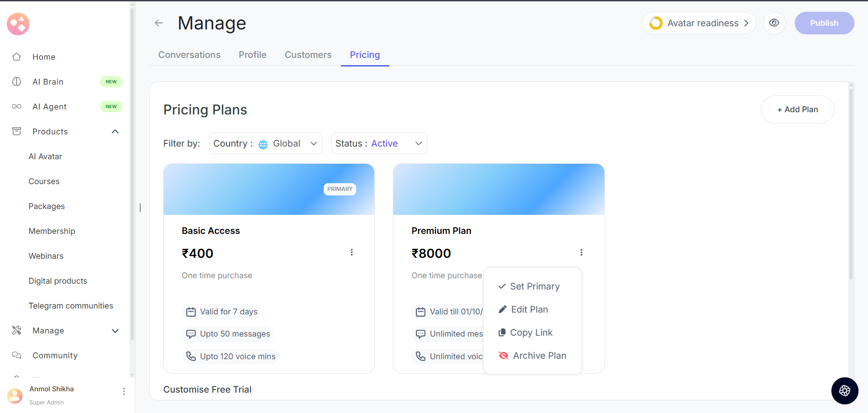Go to Home in the sidebar
This screenshot has height=413, width=868.
[x=44, y=57]
